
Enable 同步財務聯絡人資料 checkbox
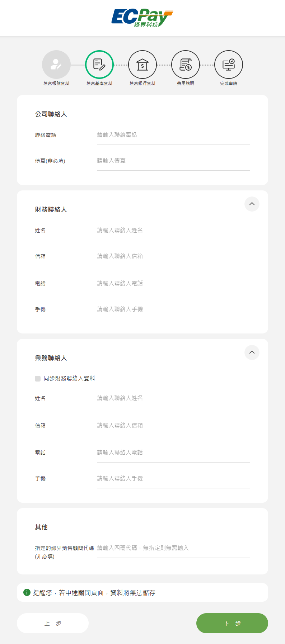38,379
